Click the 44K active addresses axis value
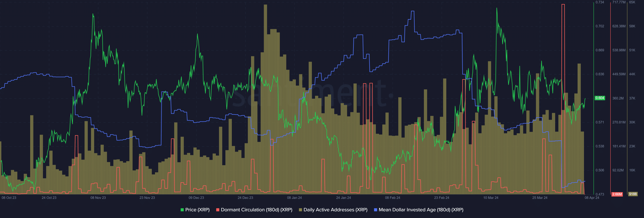 click(x=632, y=74)
